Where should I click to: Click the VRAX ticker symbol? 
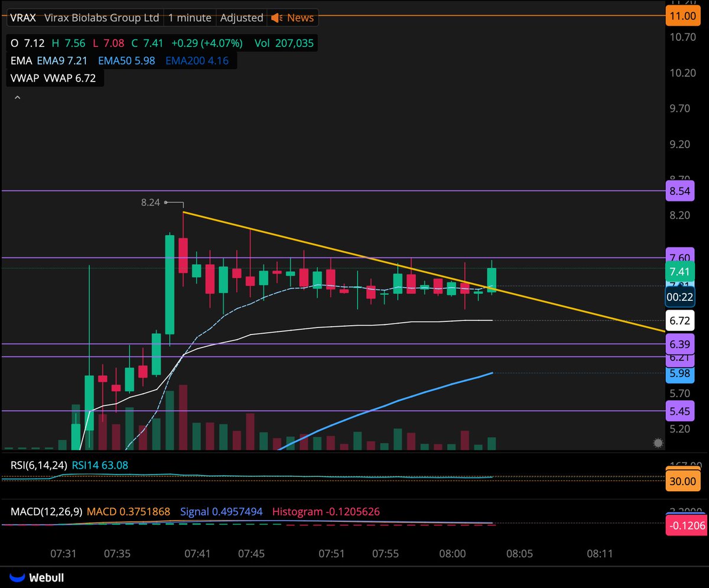click(x=23, y=18)
